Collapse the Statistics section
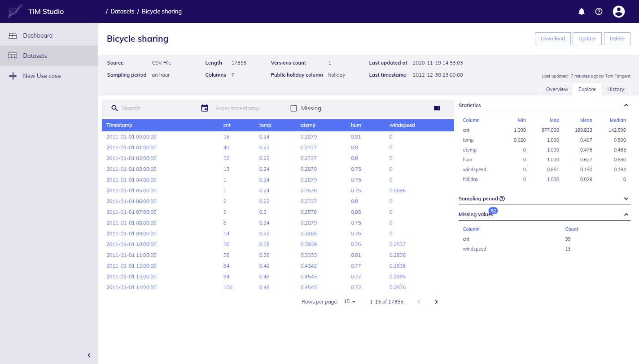Image resolution: width=639 pixels, height=364 pixels. [x=626, y=105]
